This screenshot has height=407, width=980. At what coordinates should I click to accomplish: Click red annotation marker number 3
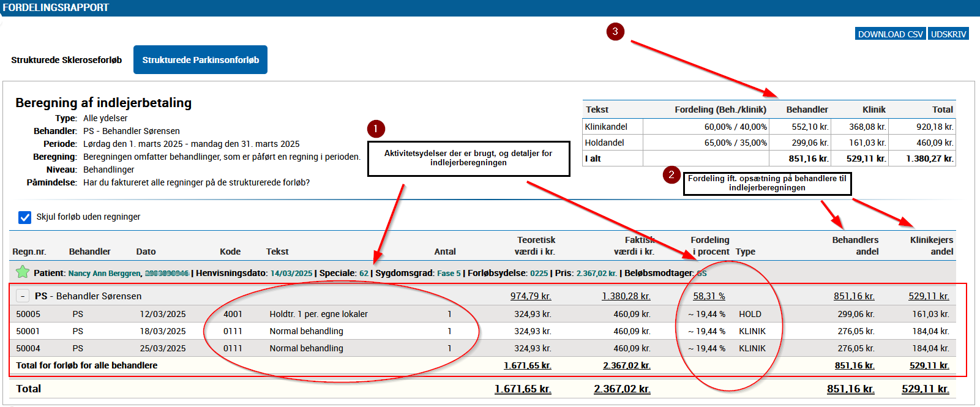pos(615,32)
